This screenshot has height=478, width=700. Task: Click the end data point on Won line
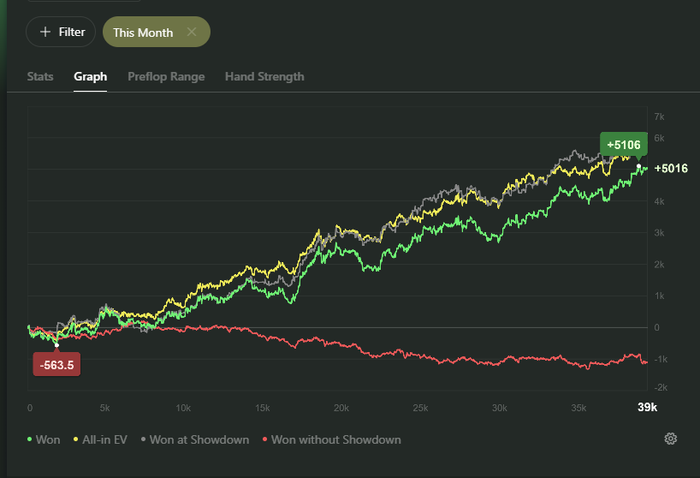click(639, 167)
